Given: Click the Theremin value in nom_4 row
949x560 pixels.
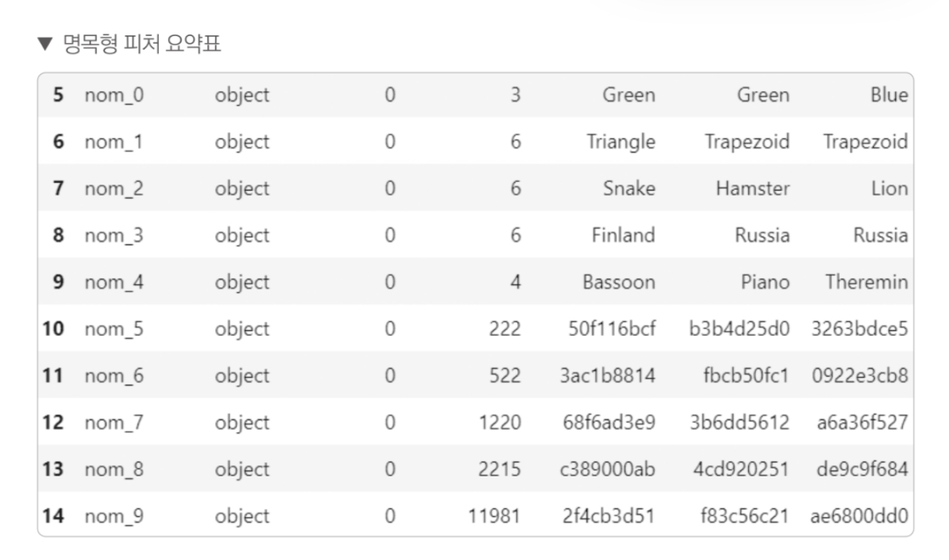Looking at the screenshot, I should [866, 282].
